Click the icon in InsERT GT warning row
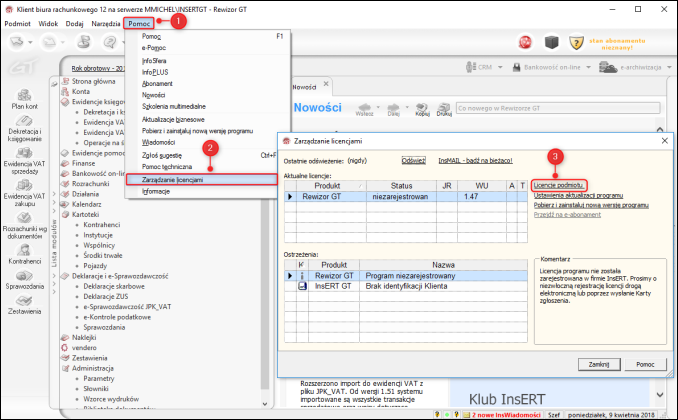This screenshot has width=678, height=420. point(302,286)
